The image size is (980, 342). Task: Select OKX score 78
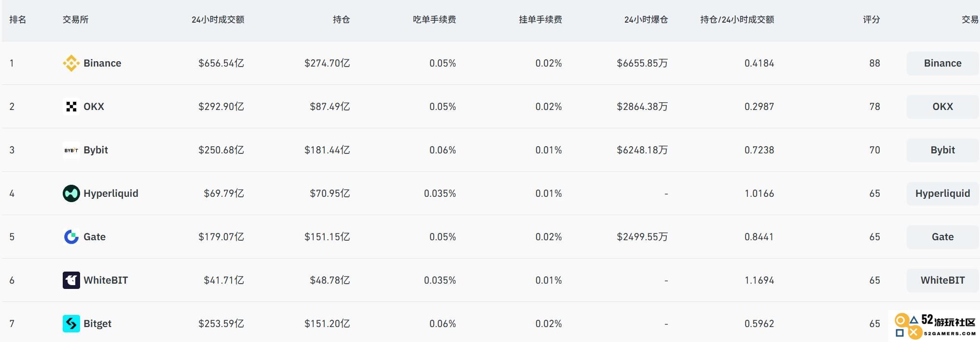pos(875,107)
